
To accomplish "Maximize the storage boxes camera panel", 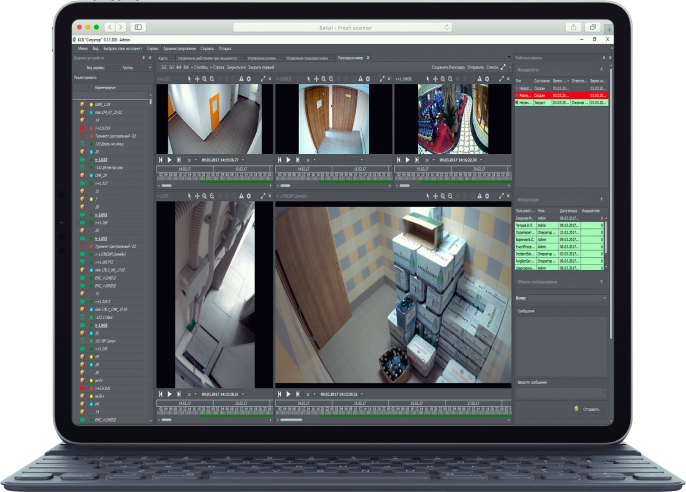I will click(x=501, y=196).
